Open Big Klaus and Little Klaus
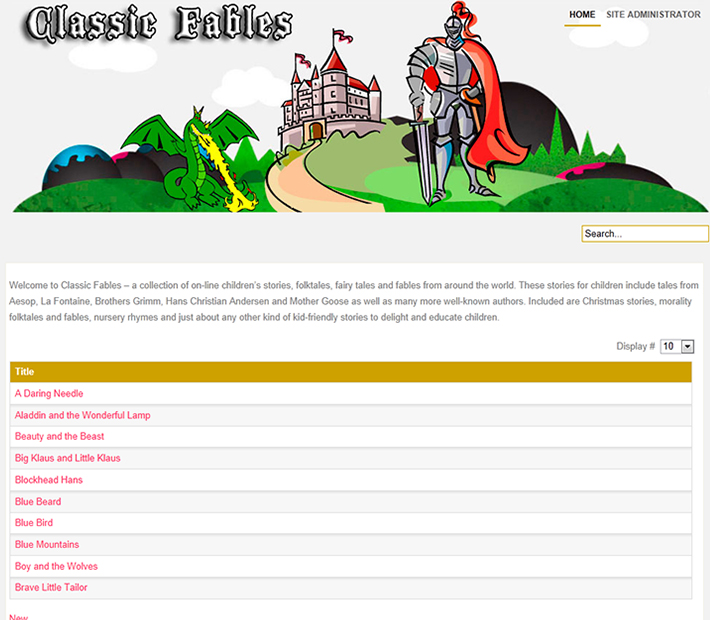The height and width of the screenshot is (620, 710). coord(67,458)
